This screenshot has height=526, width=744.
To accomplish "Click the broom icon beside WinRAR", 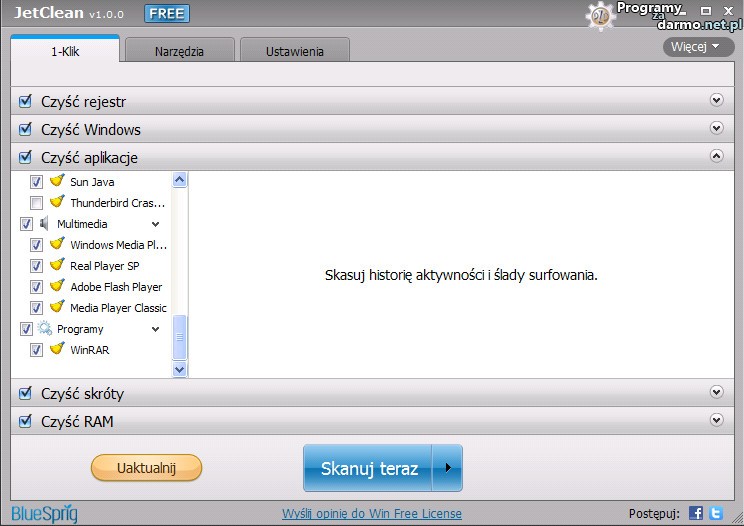I will (57, 350).
